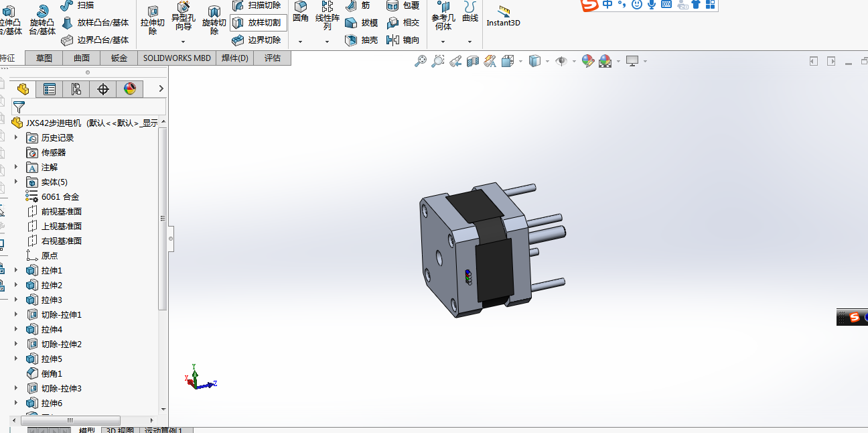Expand manager tabs chevron arrow
The width and height of the screenshot is (868, 433).
161,88
